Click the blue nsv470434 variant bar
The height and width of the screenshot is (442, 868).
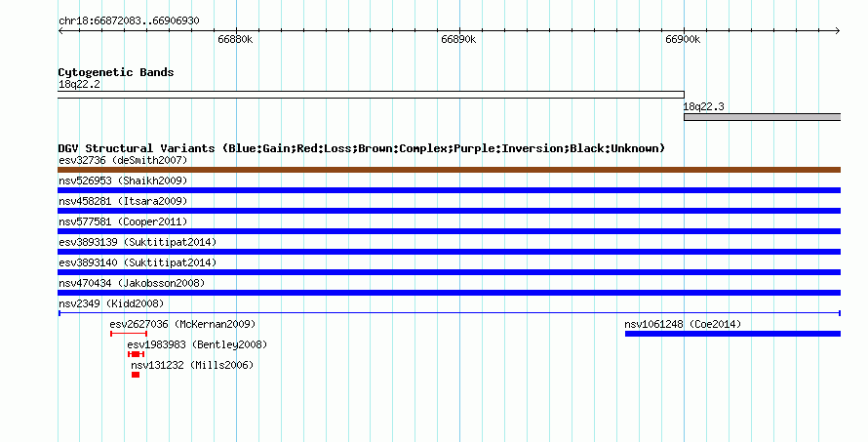click(x=449, y=293)
